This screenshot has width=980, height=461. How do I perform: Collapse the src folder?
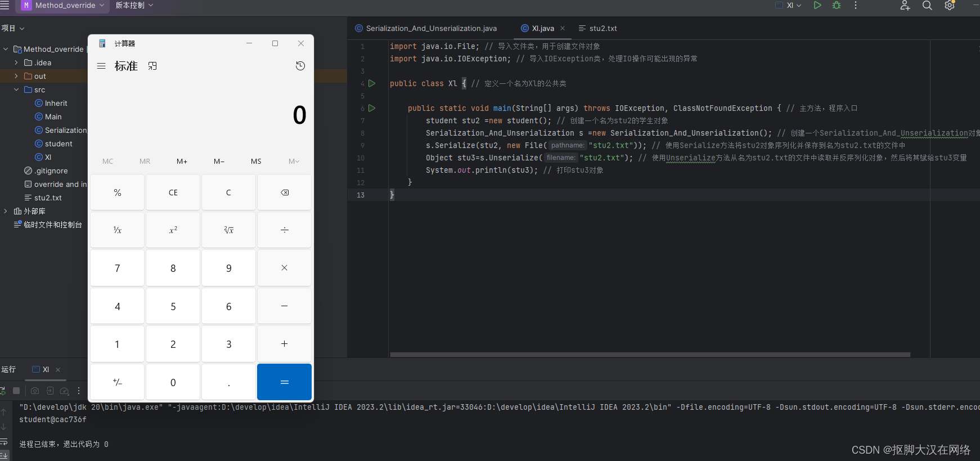(16, 89)
